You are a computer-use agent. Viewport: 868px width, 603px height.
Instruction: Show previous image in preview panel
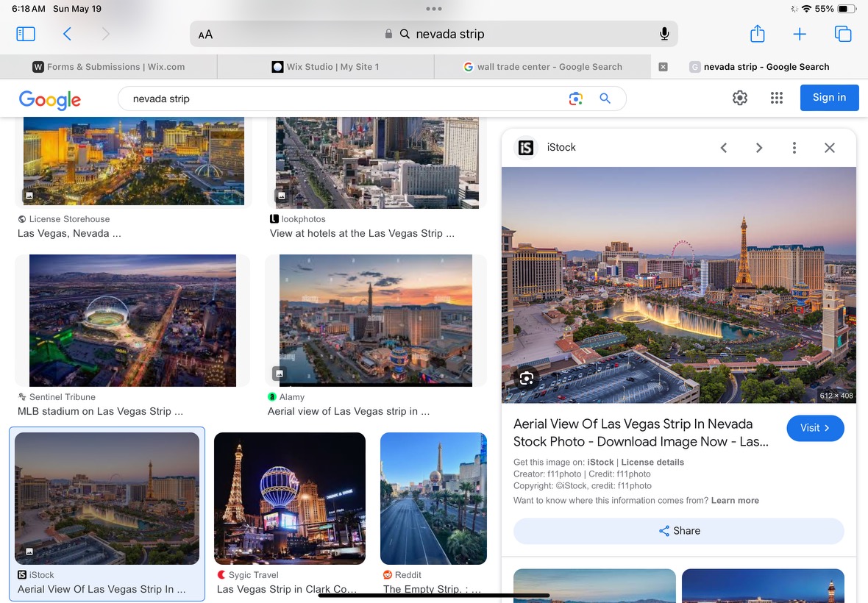point(724,148)
